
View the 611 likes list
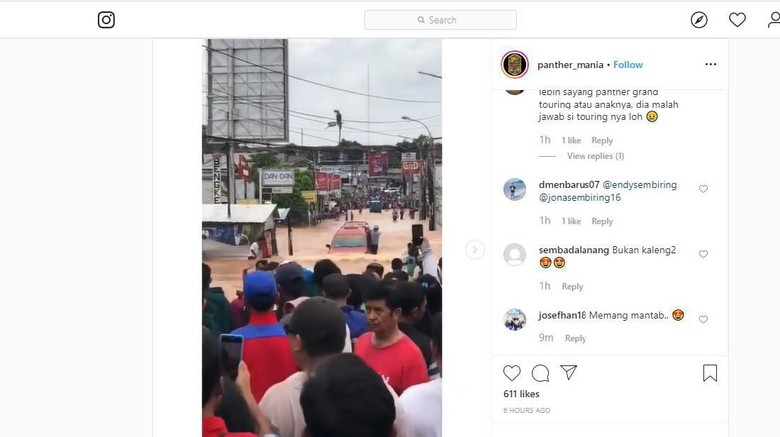pos(521,394)
